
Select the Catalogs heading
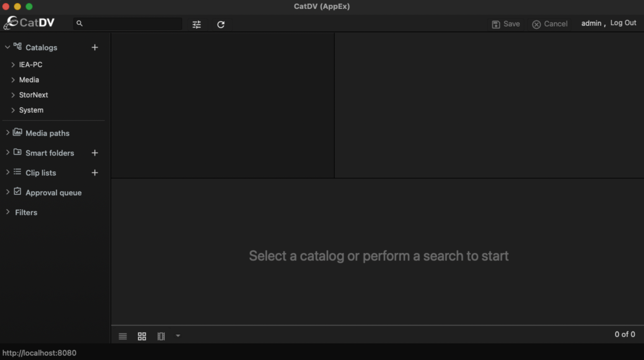41,48
